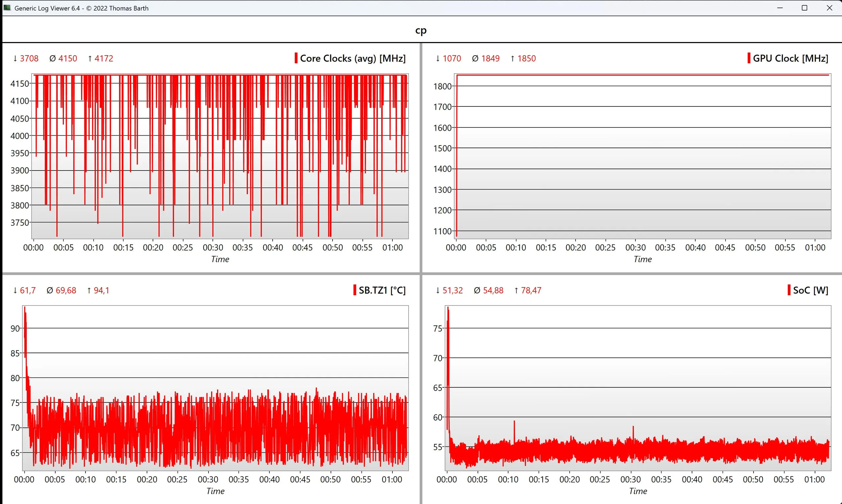This screenshot has height=504, width=842.
Task: Click the SoC [W] chart label
Action: coord(810,290)
